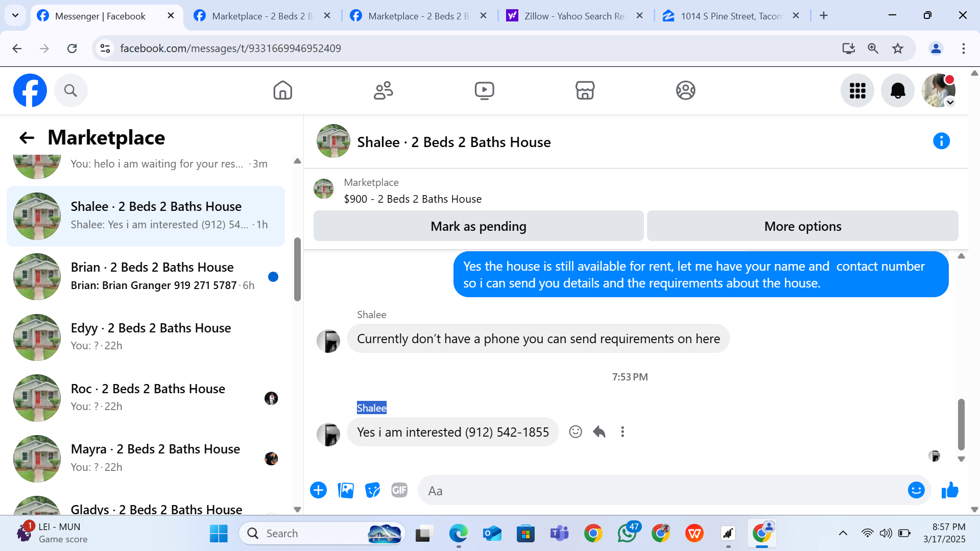
Task: View site information icon in address bar
Action: coord(105,49)
